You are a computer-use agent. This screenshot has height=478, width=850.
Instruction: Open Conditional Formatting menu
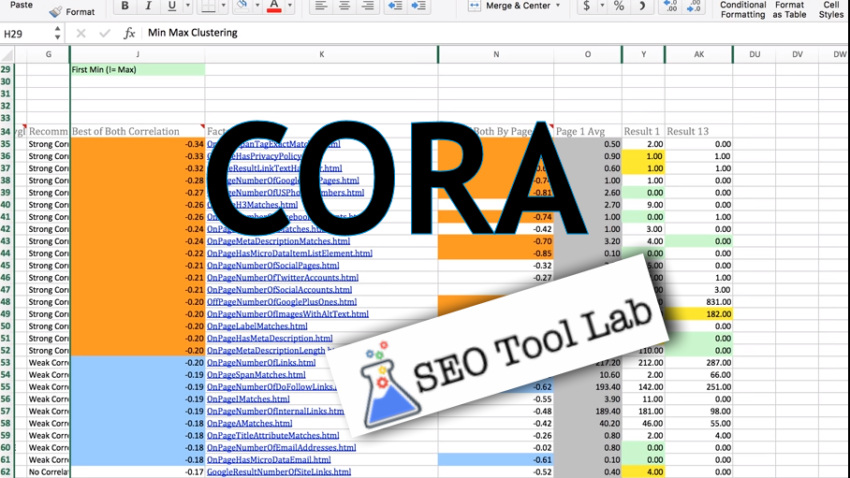point(743,9)
